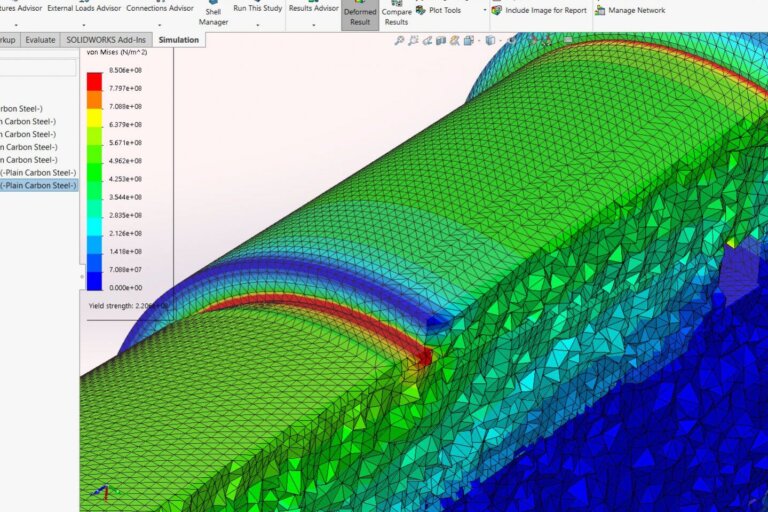
Task: Click the cyan color band of the legend
Action: coord(95,227)
